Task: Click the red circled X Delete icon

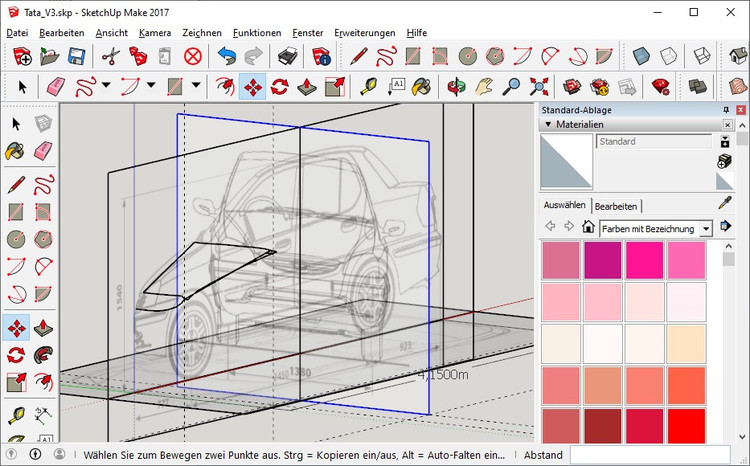Action: click(193, 56)
